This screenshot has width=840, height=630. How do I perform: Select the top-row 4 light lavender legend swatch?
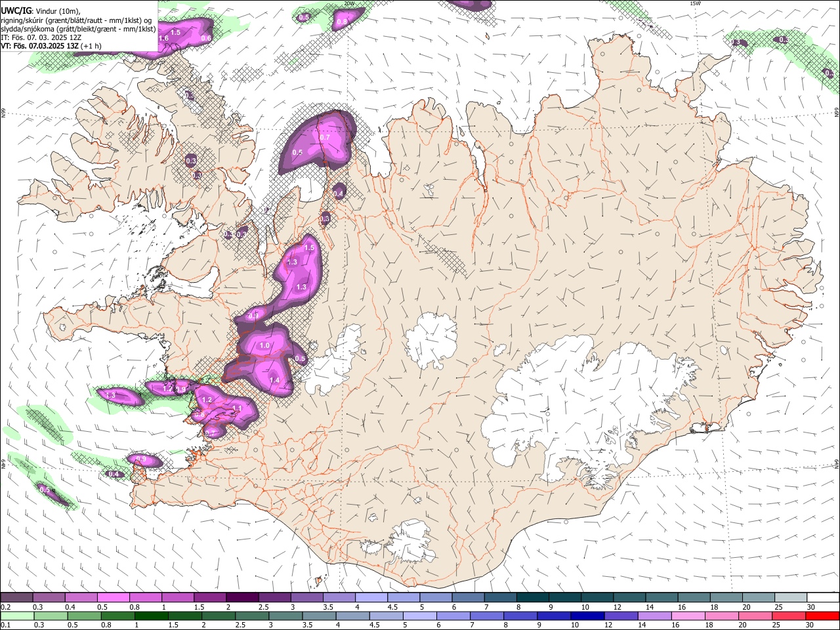[x=371, y=598]
